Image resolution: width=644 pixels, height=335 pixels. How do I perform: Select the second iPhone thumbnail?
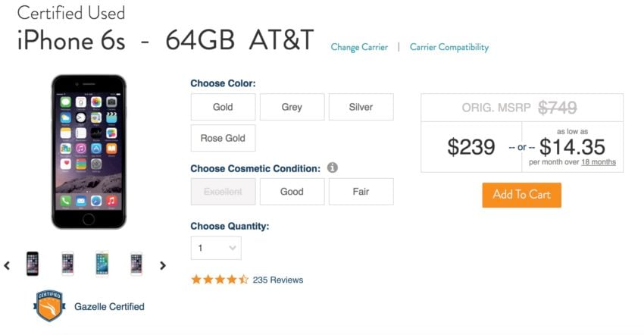(x=67, y=264)
